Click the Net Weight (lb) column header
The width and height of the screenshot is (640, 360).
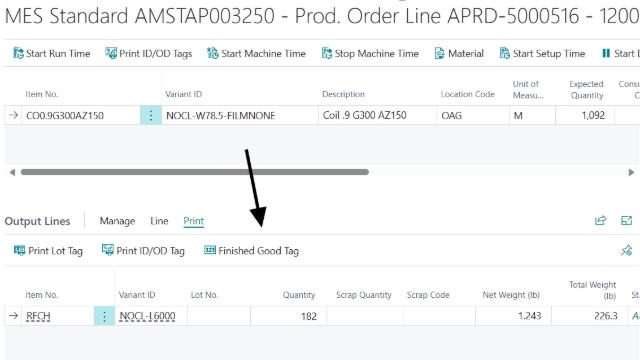coord(511,295)
